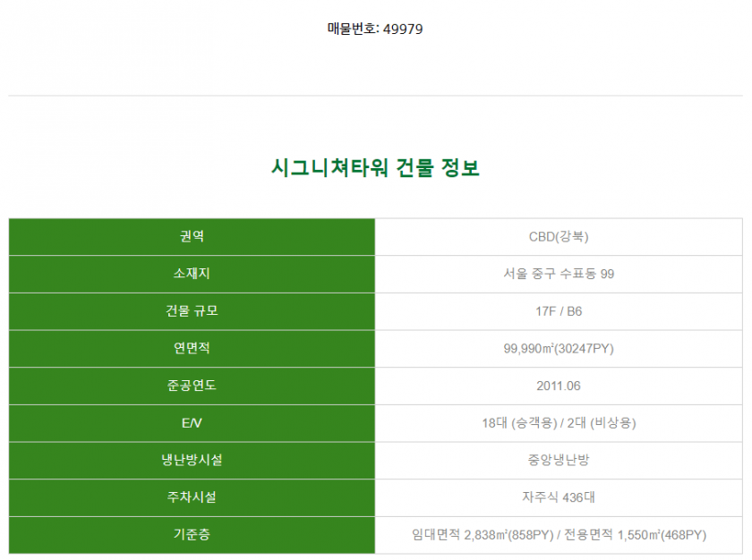752x560 pixels.
Task: Select the 연면적 row label
Action: pyautogui.click(x=192, y=348)
